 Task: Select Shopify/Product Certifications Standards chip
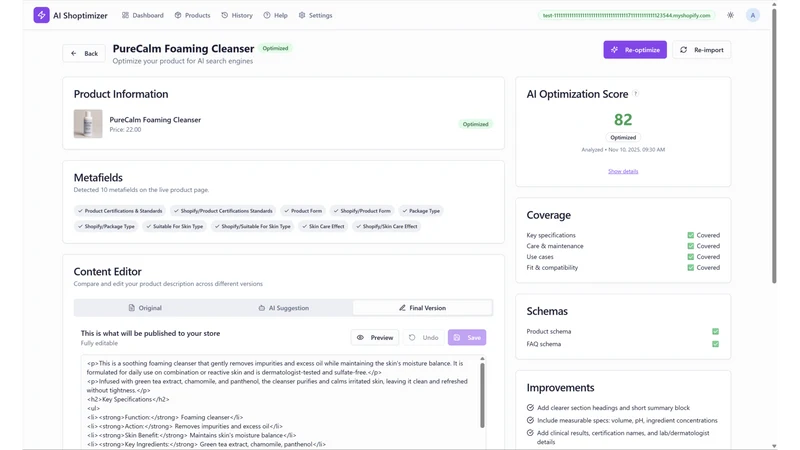tap(222, 211)
